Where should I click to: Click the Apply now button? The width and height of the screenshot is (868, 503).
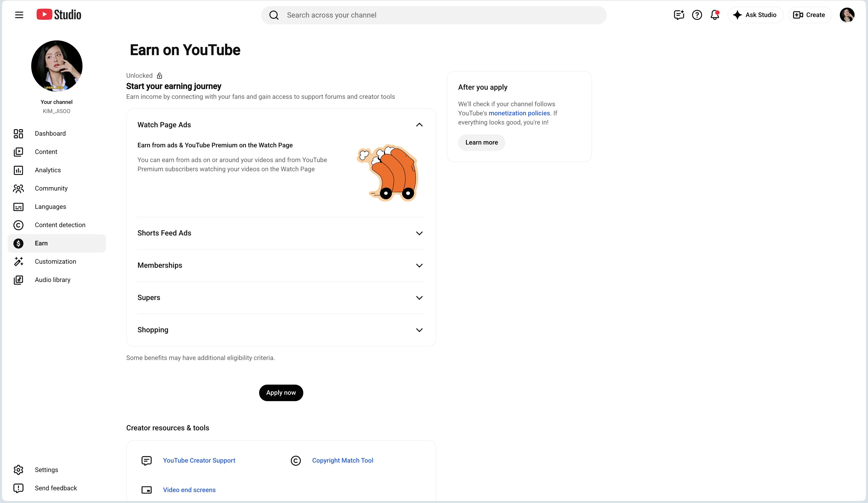281,393
